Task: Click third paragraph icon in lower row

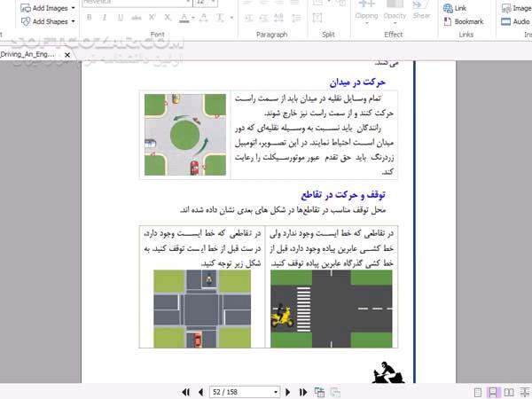Action: coord(279,18)
